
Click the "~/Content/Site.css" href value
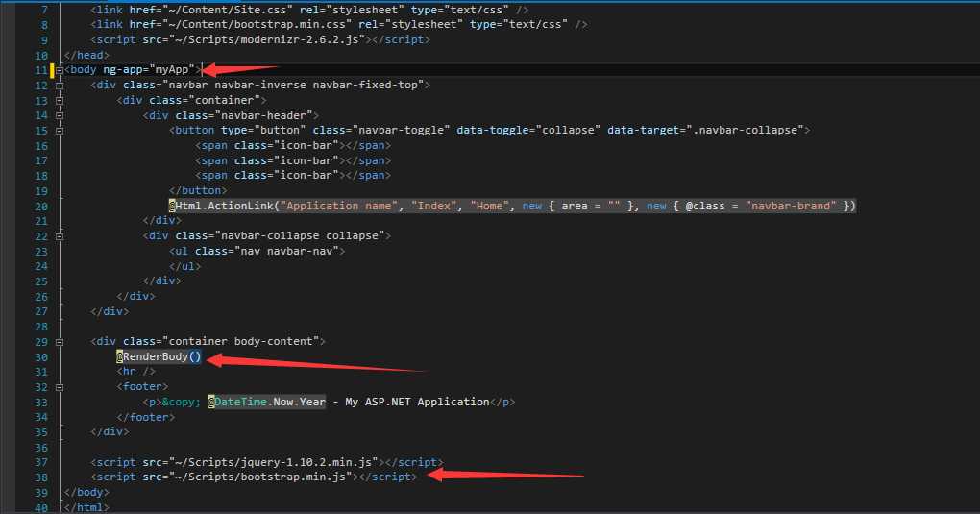[228, 10]
